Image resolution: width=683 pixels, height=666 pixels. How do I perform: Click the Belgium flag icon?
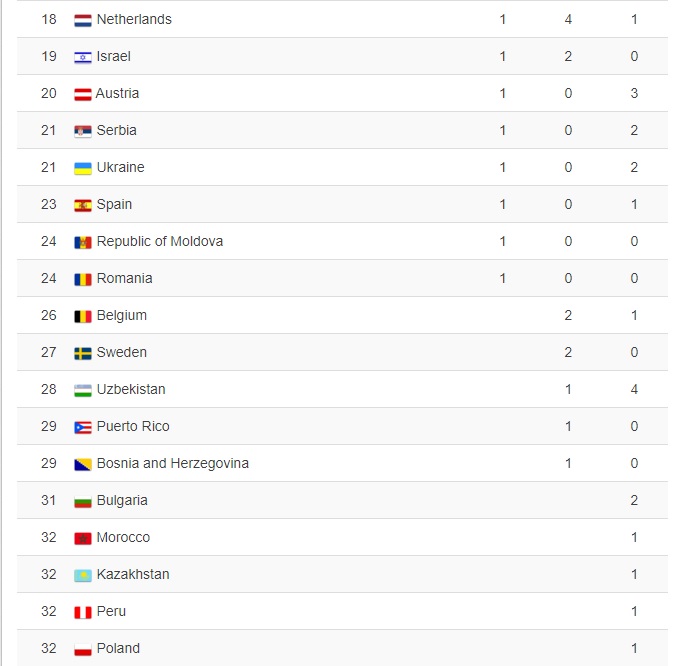coord(83,316)
